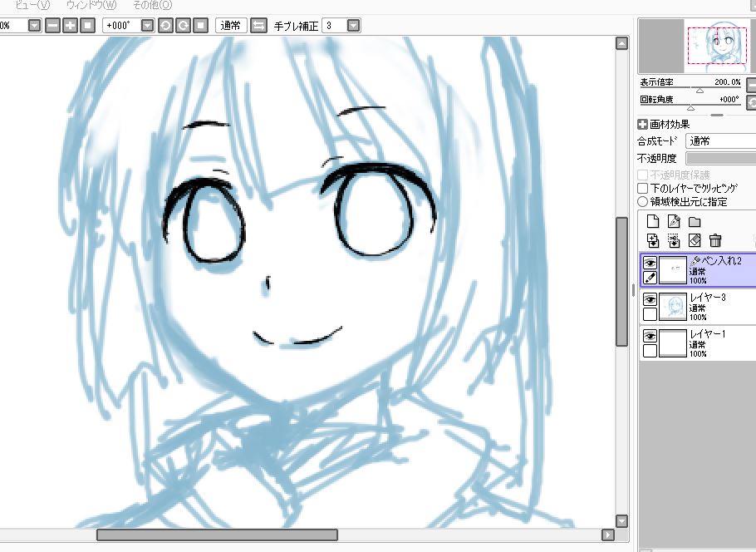756x552 pixels.
Task: Zoom out with the minus button
Action: 52,26
